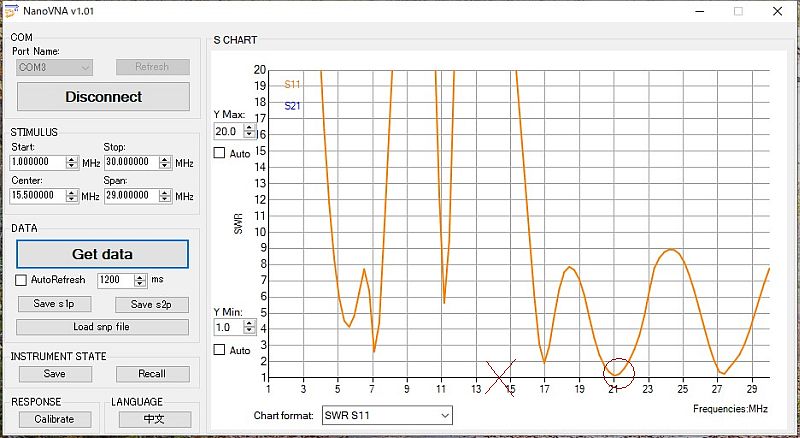Toggle Auto checkbox under Y Max
Screen dimensions: 800x438
point(220,153)
